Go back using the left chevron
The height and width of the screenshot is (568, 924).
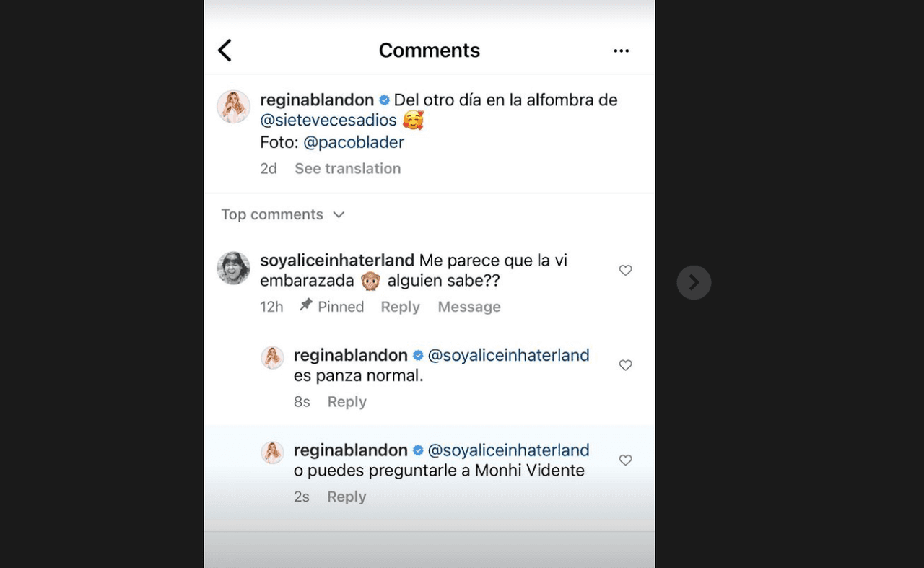225,51
